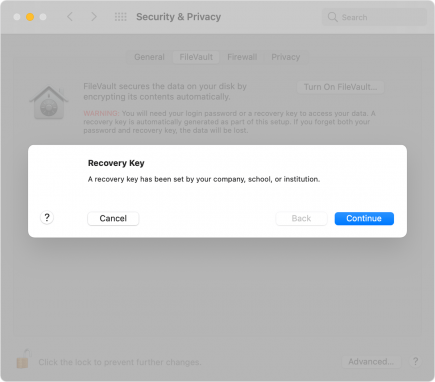
Task: Minimize the window with the yellow button
Action: pos(30,17)
